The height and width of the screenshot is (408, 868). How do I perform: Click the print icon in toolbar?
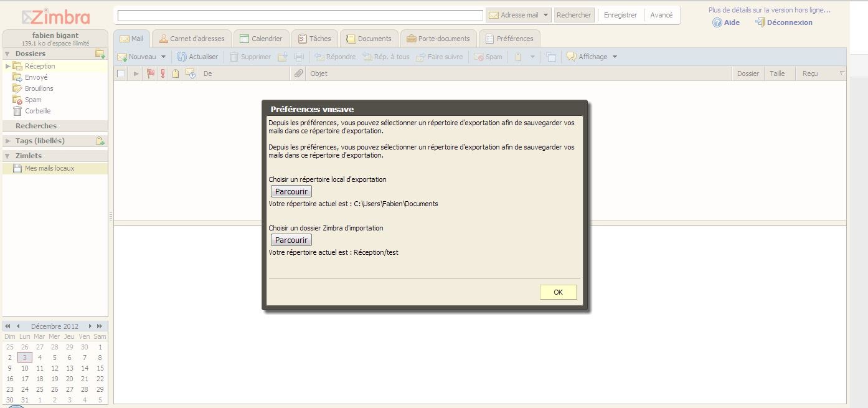pyautogui.click(x=299, y=57)
